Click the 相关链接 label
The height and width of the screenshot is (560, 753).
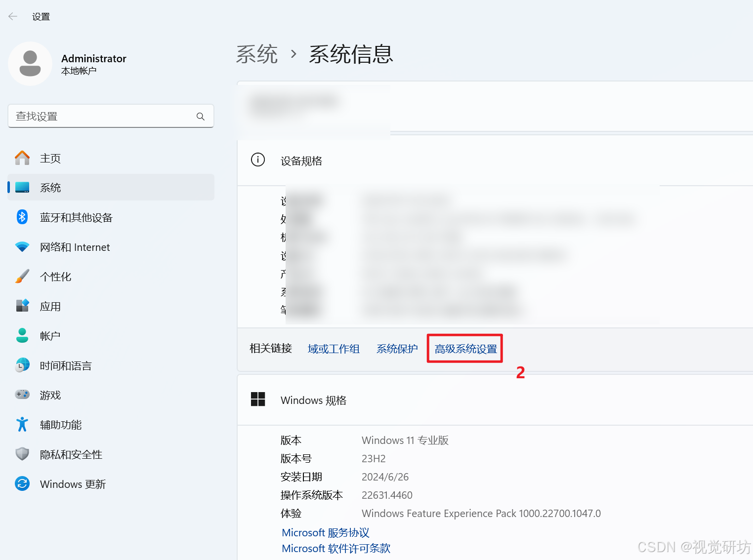271,349
